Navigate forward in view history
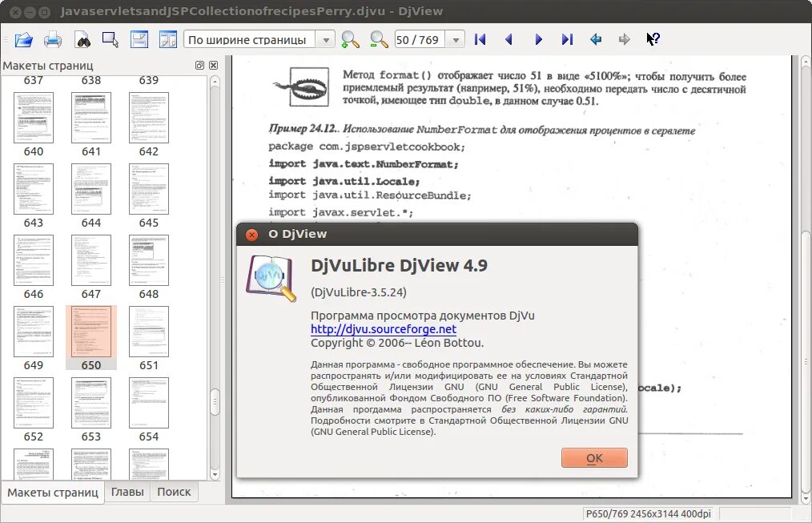Screen dimensions: 812x523 coord(624,39)
